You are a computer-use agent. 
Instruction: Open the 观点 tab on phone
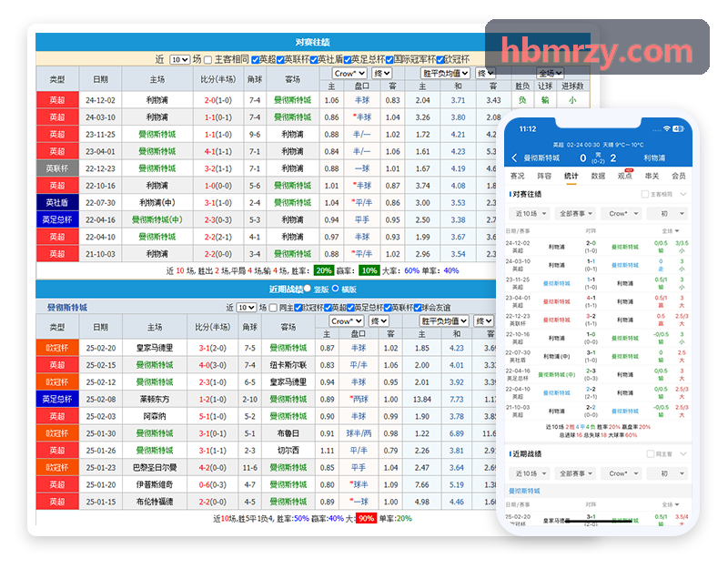tap(625, 176)
